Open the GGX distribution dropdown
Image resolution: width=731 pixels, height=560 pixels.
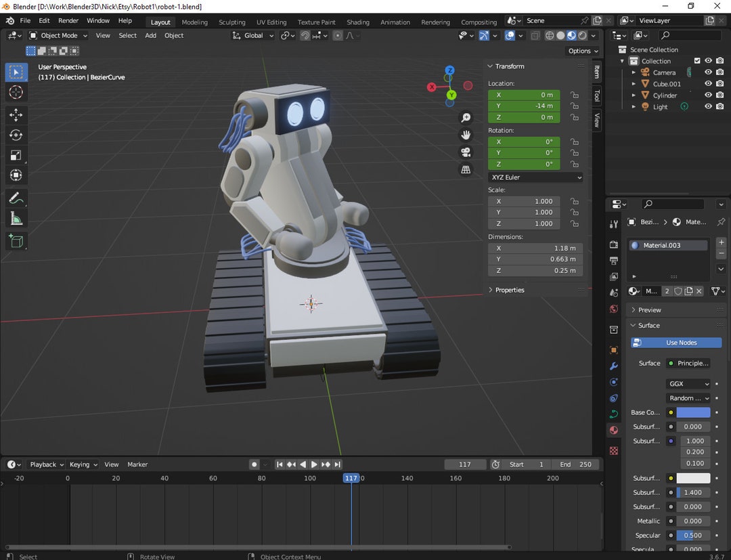click(688, 384)
